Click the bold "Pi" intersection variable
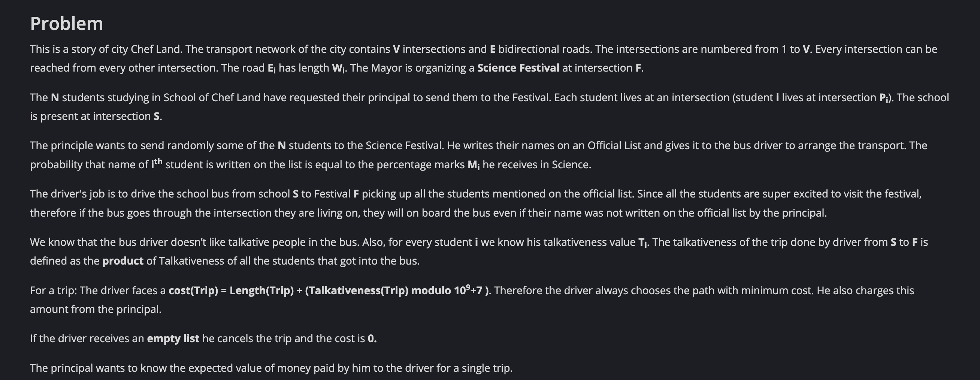The width and height of the screenshot is (980, 380). (x=884, y=98)
